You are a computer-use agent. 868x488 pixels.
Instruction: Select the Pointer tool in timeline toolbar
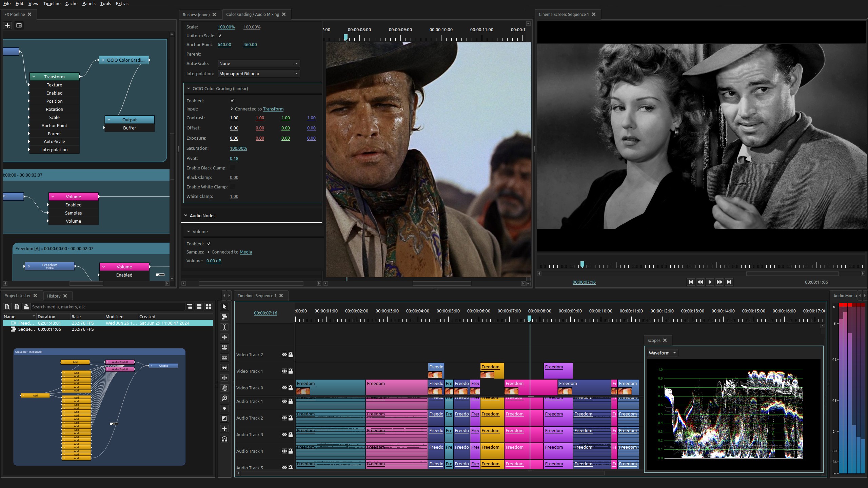click(x=224, y=307)
